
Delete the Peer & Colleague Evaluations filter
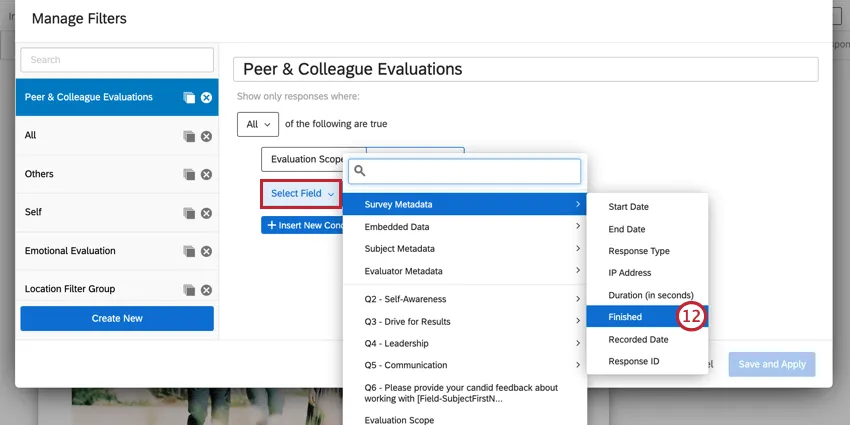point(206,98)
